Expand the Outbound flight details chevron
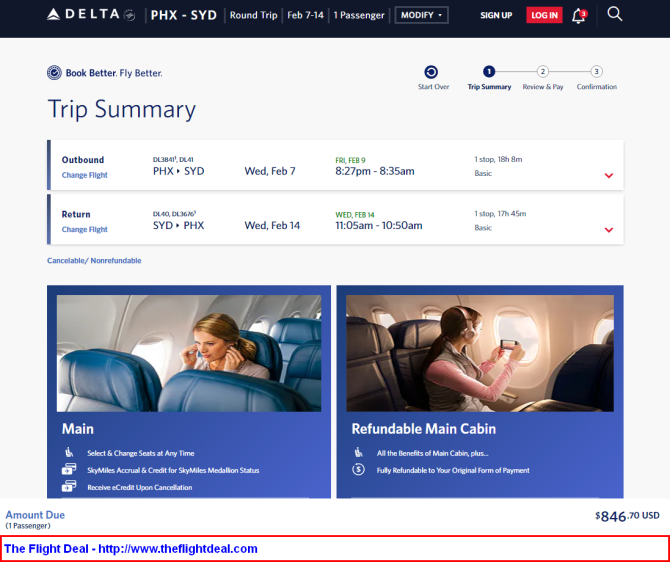 609,175
